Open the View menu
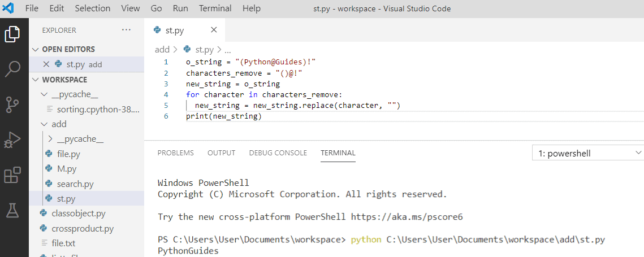The height and width of the screenshot is (257, 644). coord(131,8)
